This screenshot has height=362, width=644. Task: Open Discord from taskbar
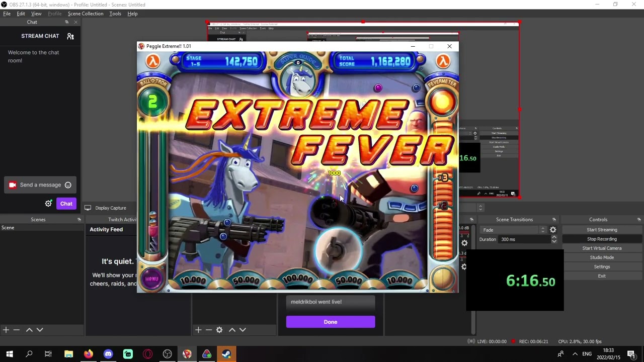click(x=108, y=354)
